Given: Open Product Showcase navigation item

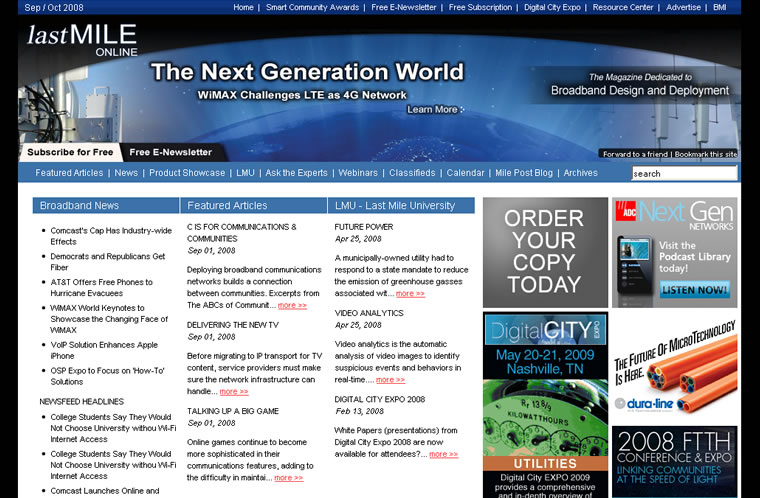Looking at the screenshot, I should pyautogui.click(x=187, y=173).
